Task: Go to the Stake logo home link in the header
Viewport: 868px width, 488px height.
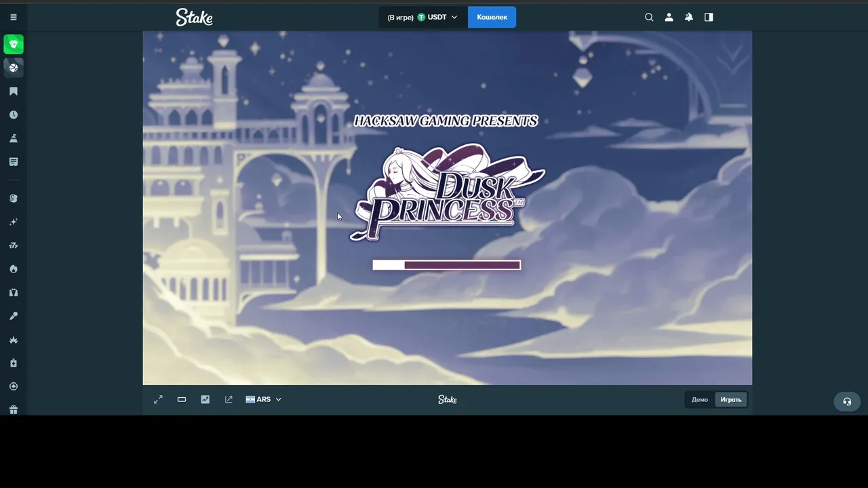Action: click(194, 17)
